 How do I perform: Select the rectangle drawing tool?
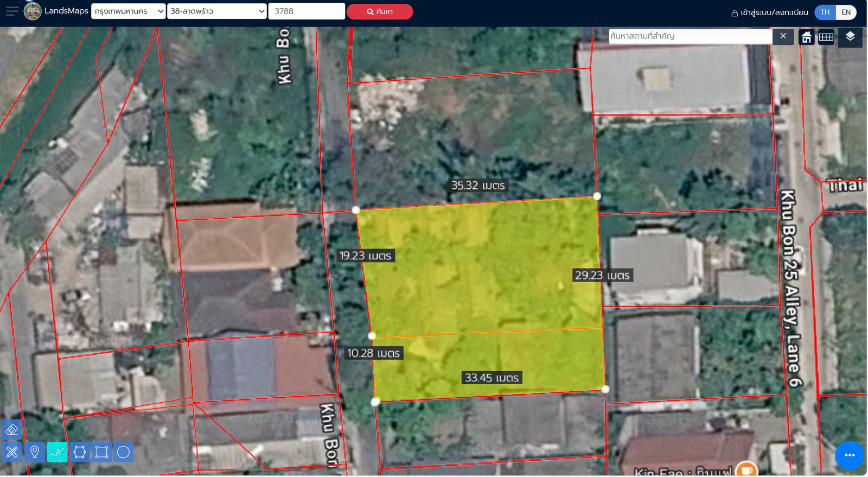(101, 452)
